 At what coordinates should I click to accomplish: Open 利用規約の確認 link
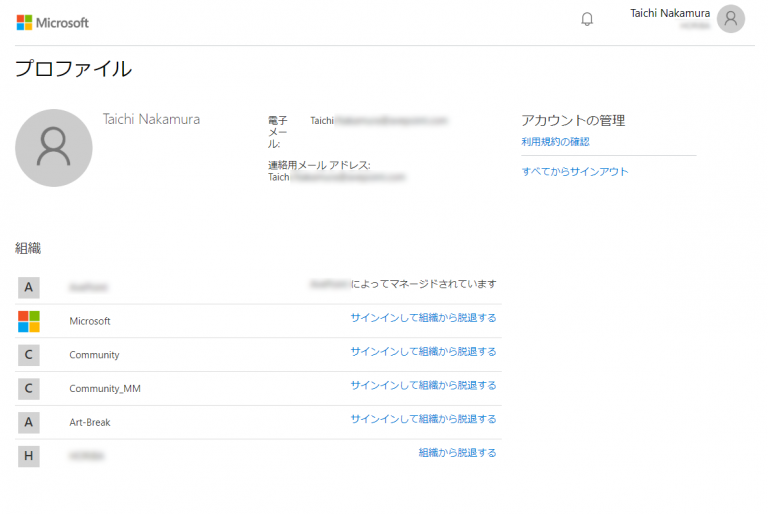[x=555, y=142]
